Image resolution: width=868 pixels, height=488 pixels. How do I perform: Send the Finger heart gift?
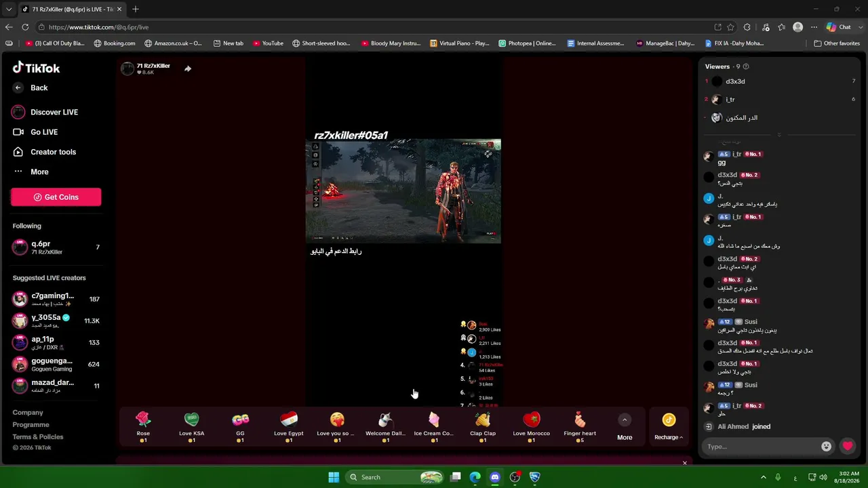[580, 427]
